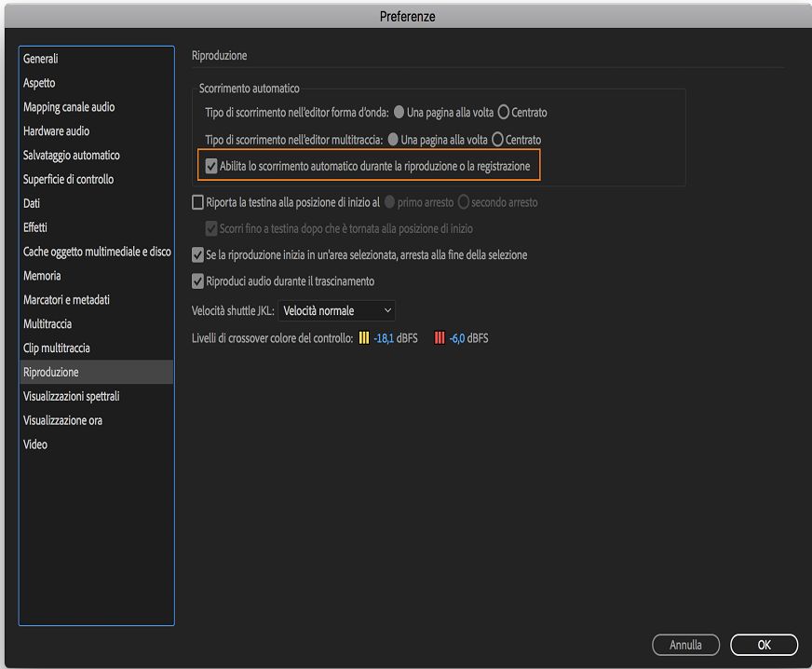Edit the -18,1 dBFS crossover value

[x=384, y=338]
